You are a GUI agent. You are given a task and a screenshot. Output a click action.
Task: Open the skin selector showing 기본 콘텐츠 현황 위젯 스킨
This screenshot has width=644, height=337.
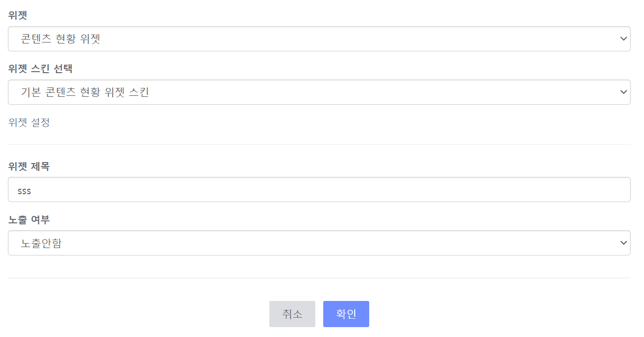pos(319,92)
